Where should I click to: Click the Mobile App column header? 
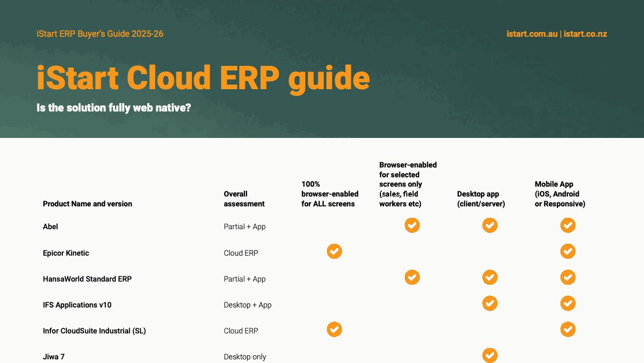560,194
